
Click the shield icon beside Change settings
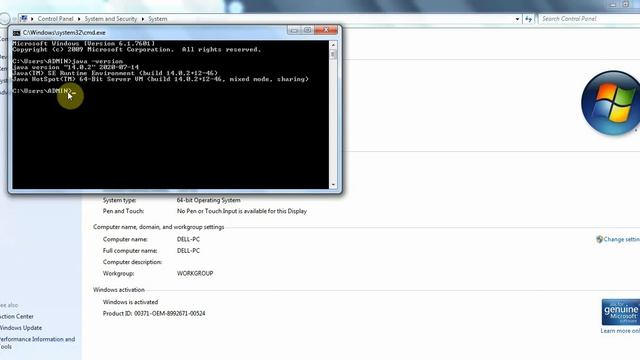[x=599, y=239]
